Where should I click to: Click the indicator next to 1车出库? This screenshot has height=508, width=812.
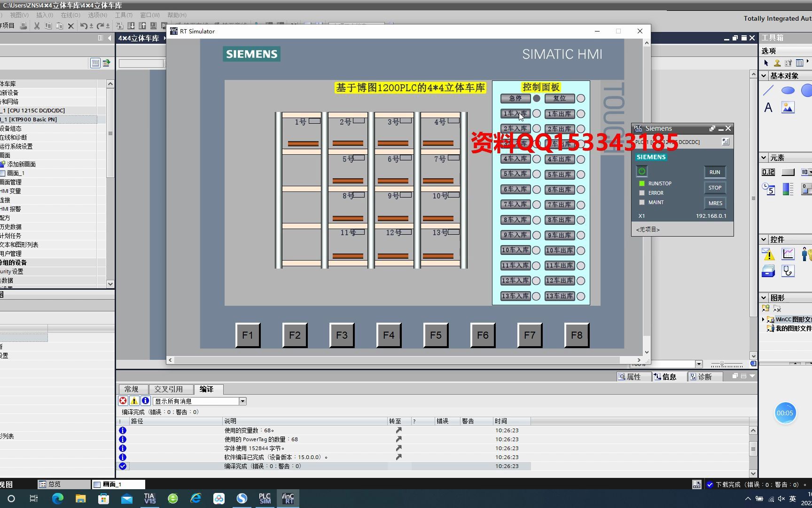581,114
